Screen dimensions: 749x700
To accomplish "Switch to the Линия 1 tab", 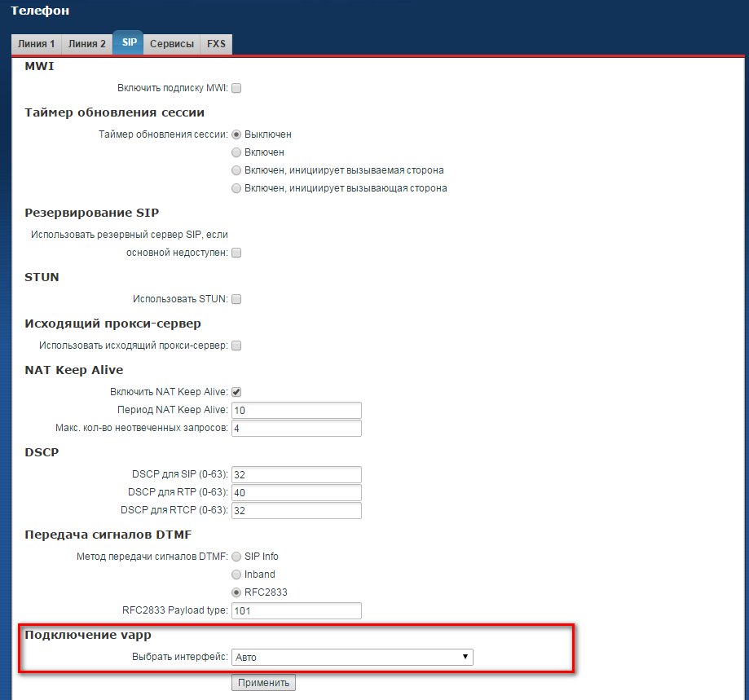I will pyautogui.click(x=37, y=44).
